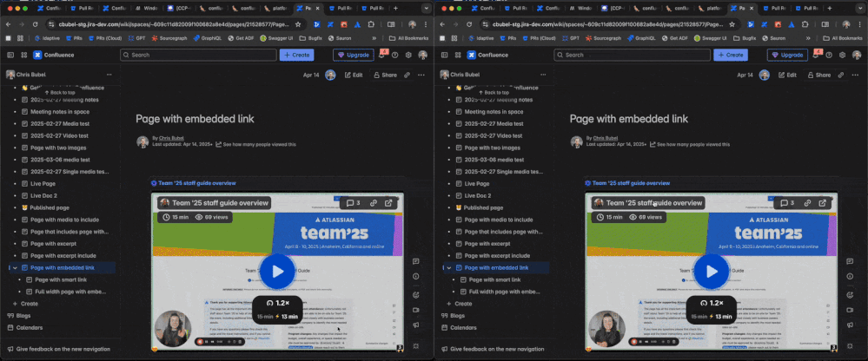Click the Share button in right window
The image size is (868, 361).
point(818,75)
